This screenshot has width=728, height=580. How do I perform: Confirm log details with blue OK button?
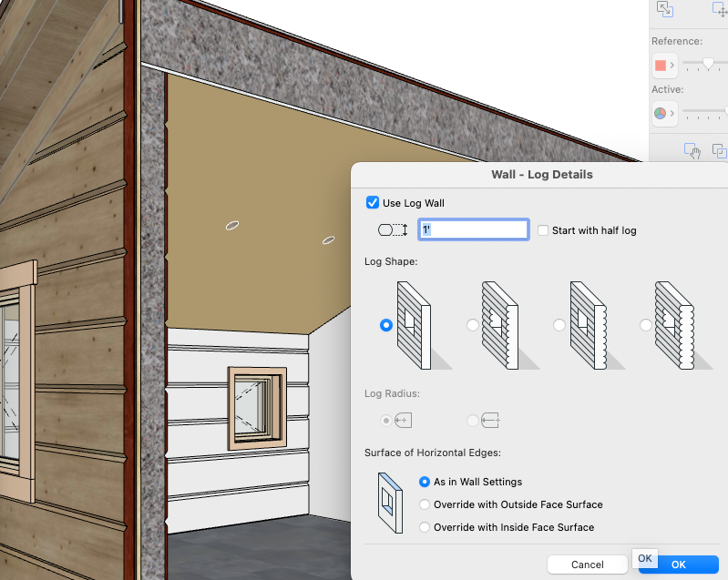678,565
